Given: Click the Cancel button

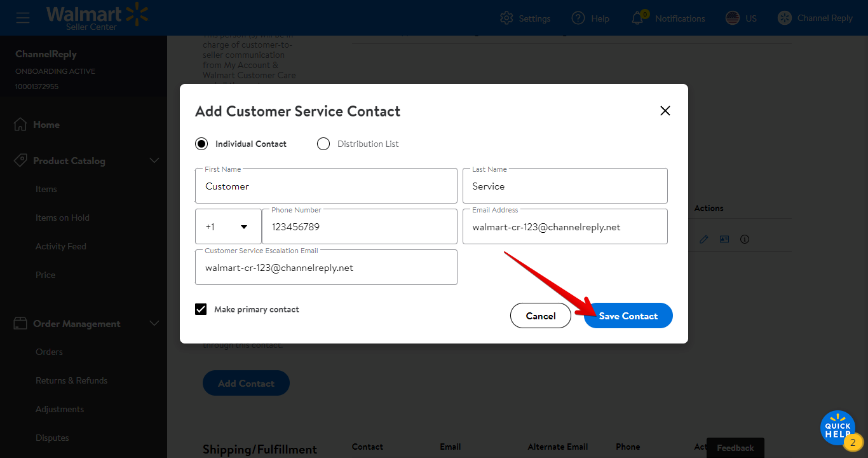Looking at the screenshot, I should (x=541, y=316).
